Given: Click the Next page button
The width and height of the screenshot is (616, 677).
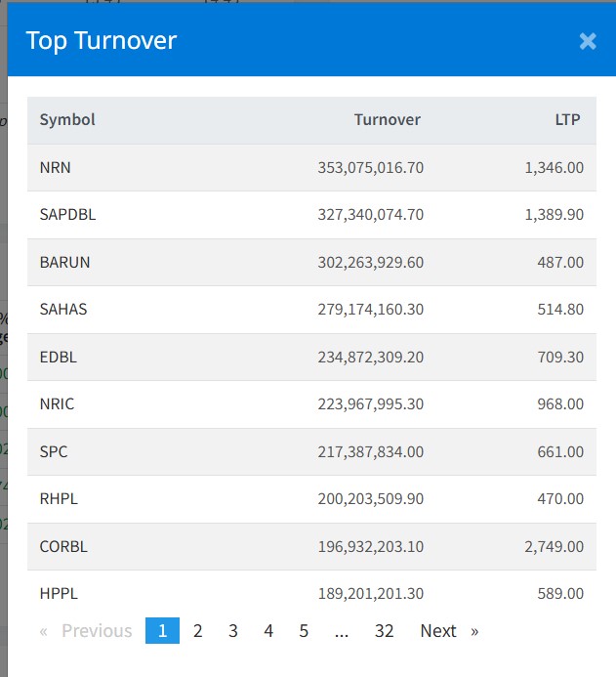Looking at the screenshot, I should (x=448, y=631).
